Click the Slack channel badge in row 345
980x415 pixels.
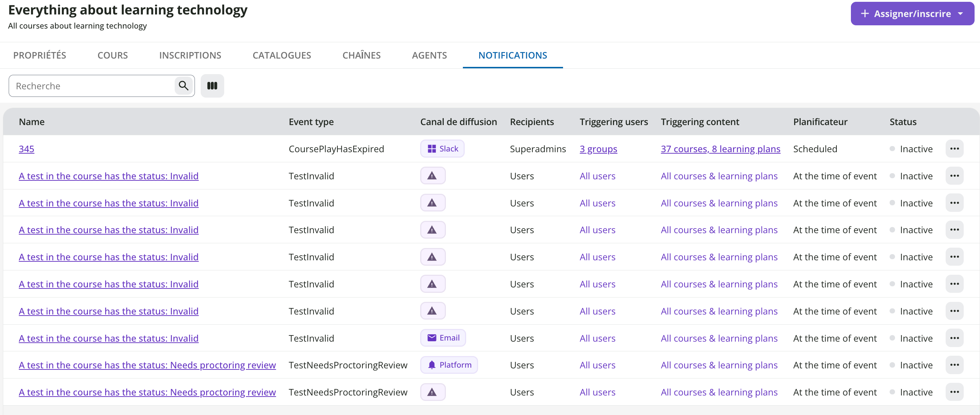tap(442, 149)
